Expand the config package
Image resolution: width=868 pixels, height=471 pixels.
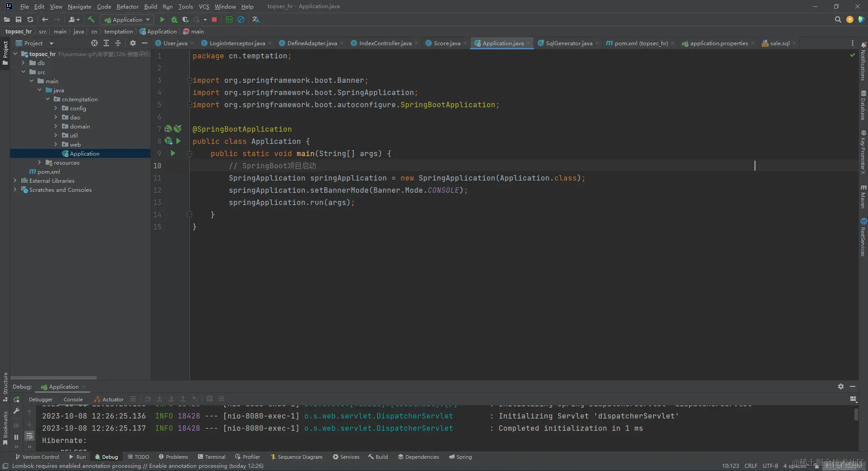point(56,108)
